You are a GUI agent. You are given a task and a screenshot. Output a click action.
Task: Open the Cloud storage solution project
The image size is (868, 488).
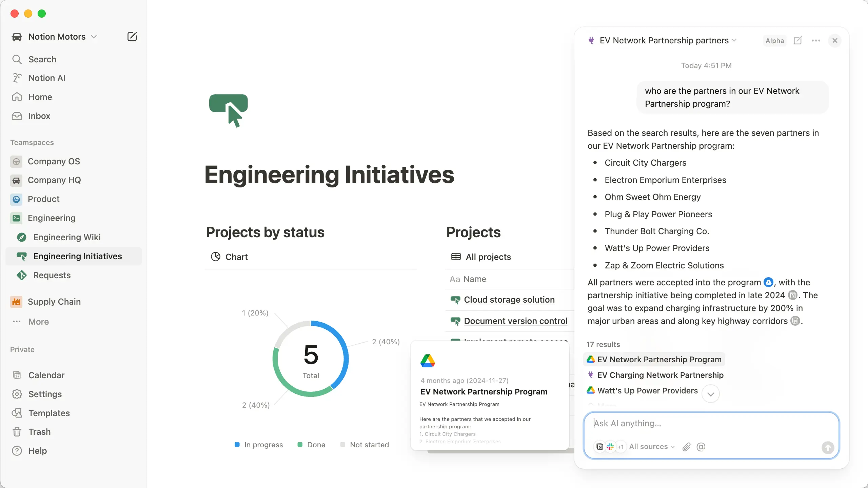tap(509, 300)
